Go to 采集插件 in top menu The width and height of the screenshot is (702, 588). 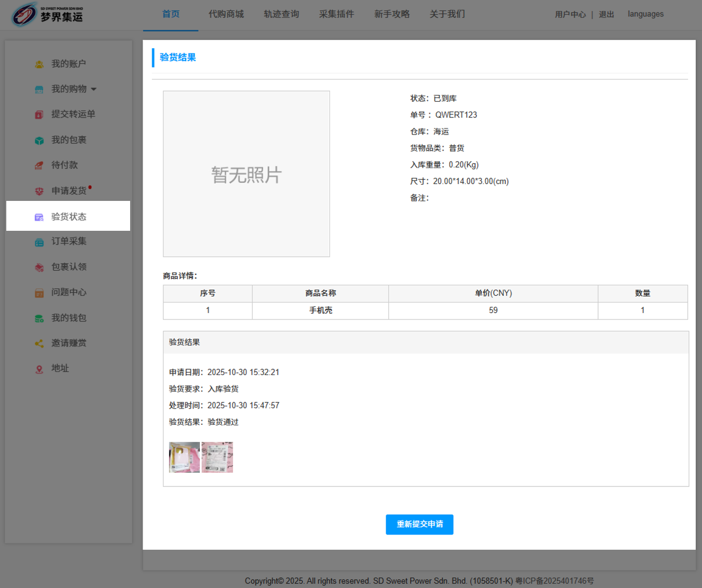coord(336,14)
